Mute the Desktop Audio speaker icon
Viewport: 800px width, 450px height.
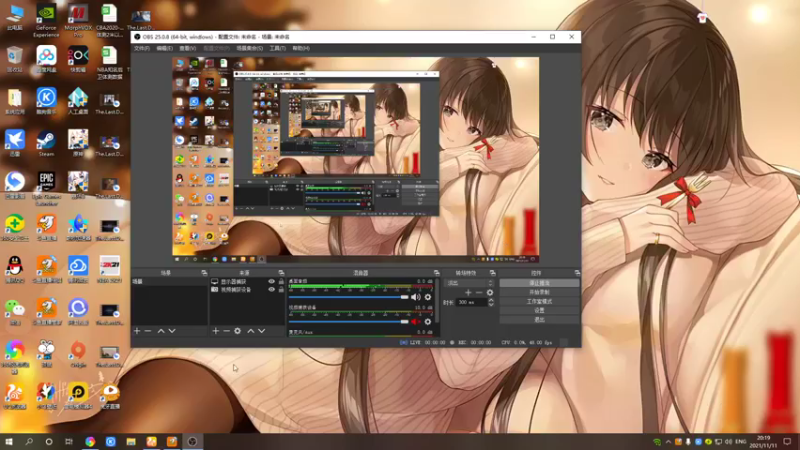pos(416,297)
